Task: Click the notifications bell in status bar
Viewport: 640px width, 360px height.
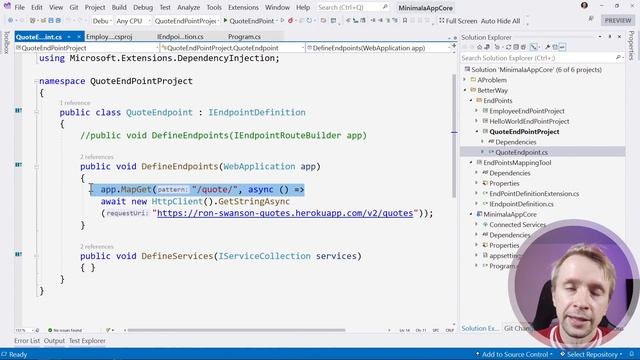Action: 632,354
